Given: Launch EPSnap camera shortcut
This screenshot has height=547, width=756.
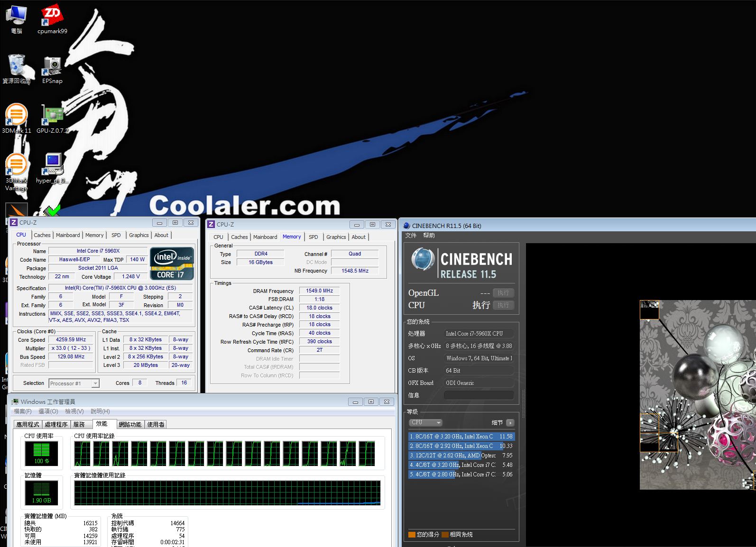Looking at the screenshot, I should tap(52, 70).
